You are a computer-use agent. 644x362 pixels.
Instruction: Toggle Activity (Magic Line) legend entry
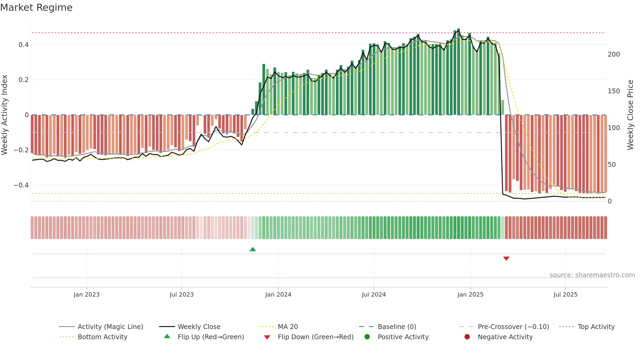click(101, 327)
